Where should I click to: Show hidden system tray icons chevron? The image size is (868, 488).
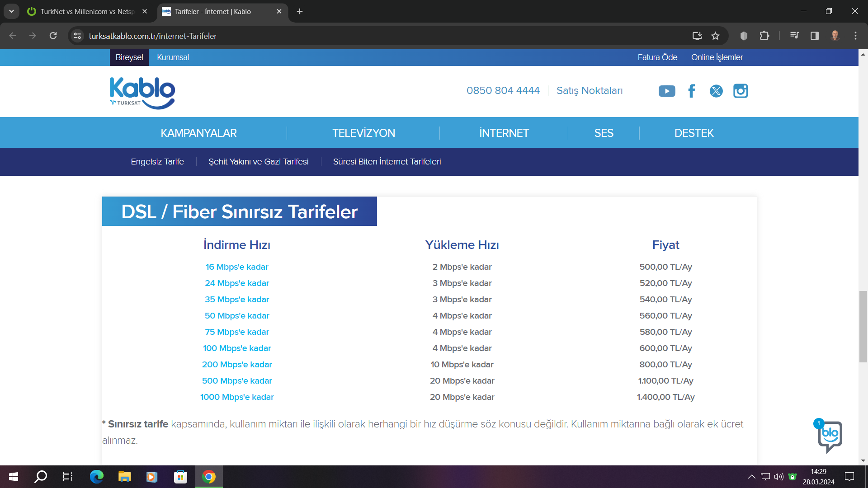(x=751, y=477)
